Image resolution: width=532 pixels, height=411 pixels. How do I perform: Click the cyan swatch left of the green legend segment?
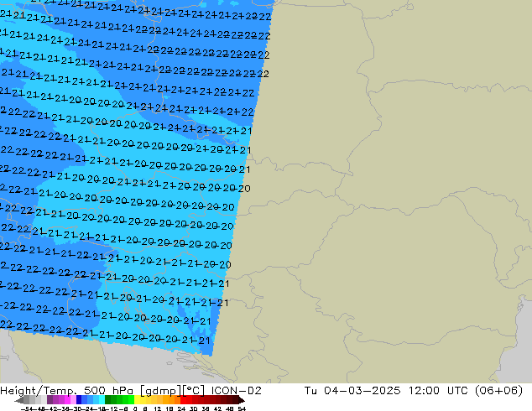coord(102,400)
